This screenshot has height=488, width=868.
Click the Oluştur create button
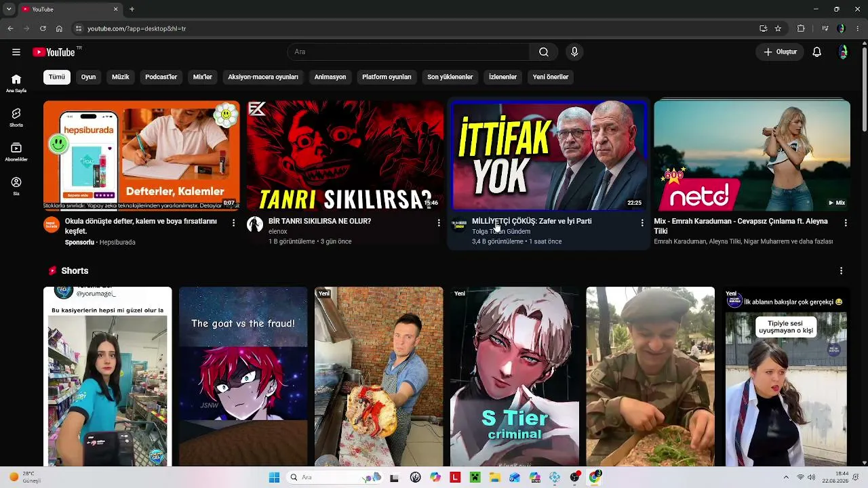pos(780,52)
